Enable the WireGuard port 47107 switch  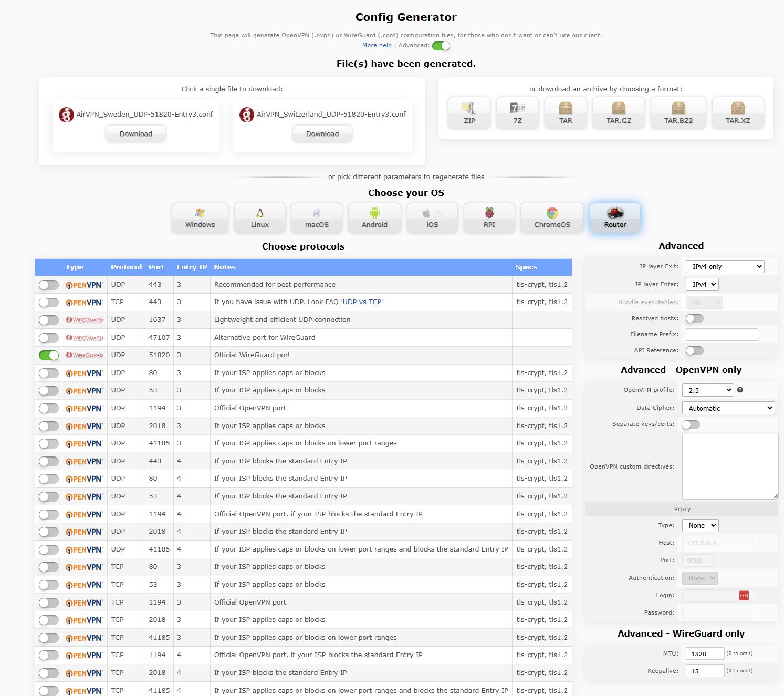coord(49,338)
